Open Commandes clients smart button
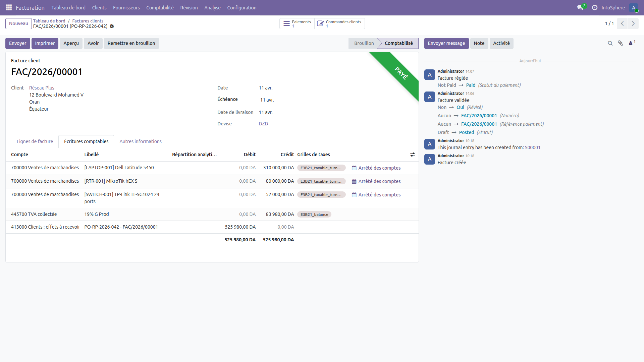The width and height of the screenshot is (644, 362). pos(339,23)
